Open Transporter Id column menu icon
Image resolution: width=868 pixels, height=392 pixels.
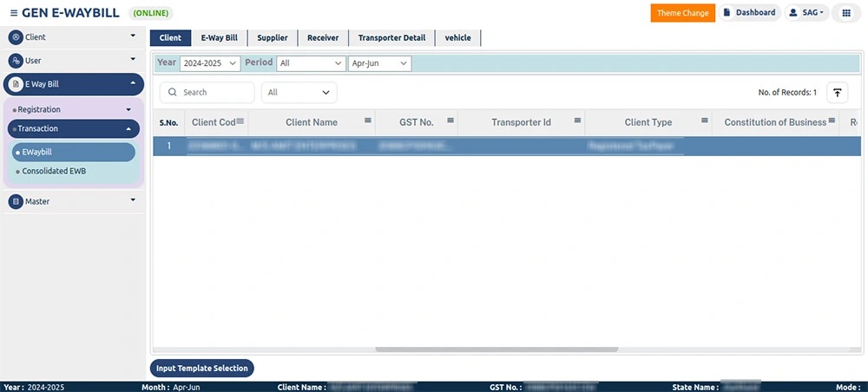577,121
